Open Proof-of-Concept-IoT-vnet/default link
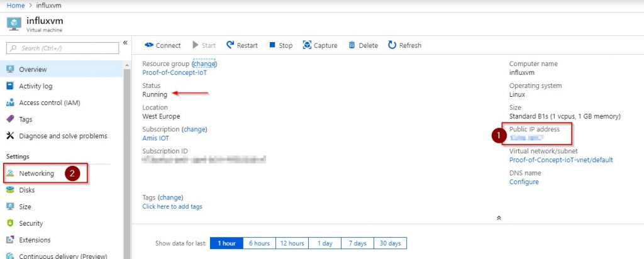The height and width of the screenshot is (259, 644). (x=561, y=160)
